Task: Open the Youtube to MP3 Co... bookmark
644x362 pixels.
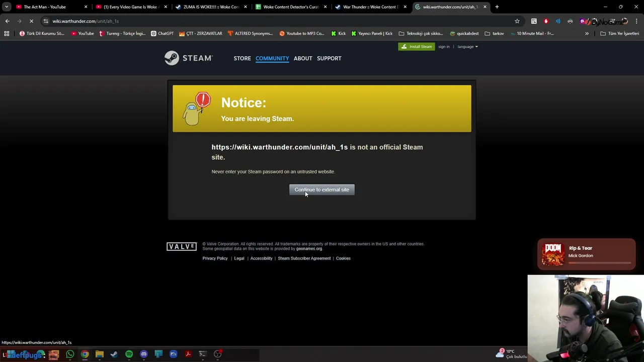Action: click(x=302, y=34)
